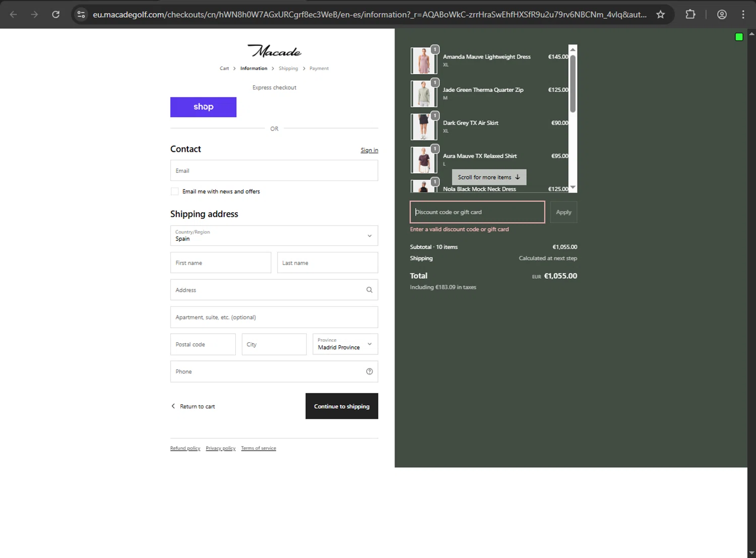756x558 pixels.
Task: Click the Express checkout label
Action: (x=274, y=88)
